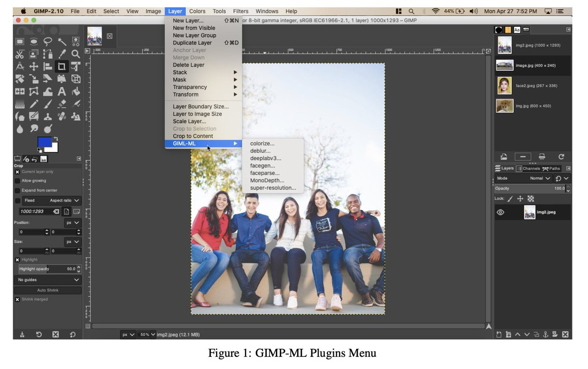Open the Position unit px dropdown
This screenshot has height=369, width=588.
(x=73, y=222)
